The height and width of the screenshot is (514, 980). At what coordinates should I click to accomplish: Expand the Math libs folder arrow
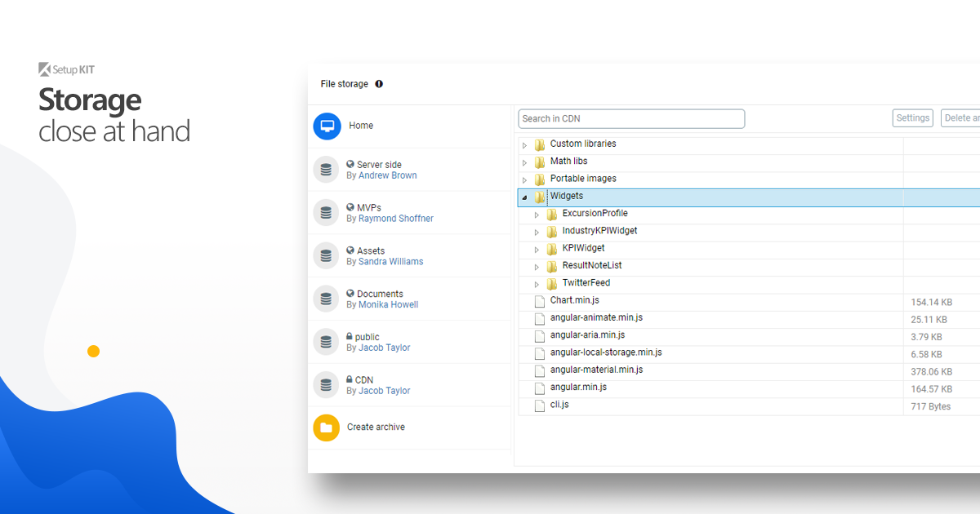(x=525, y=162)
